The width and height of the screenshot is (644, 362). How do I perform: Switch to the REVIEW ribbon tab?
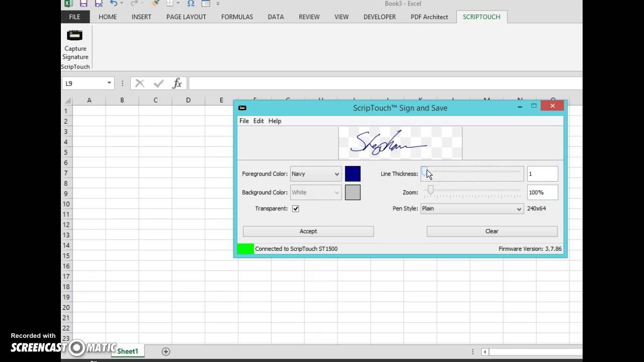pos(309,17)
